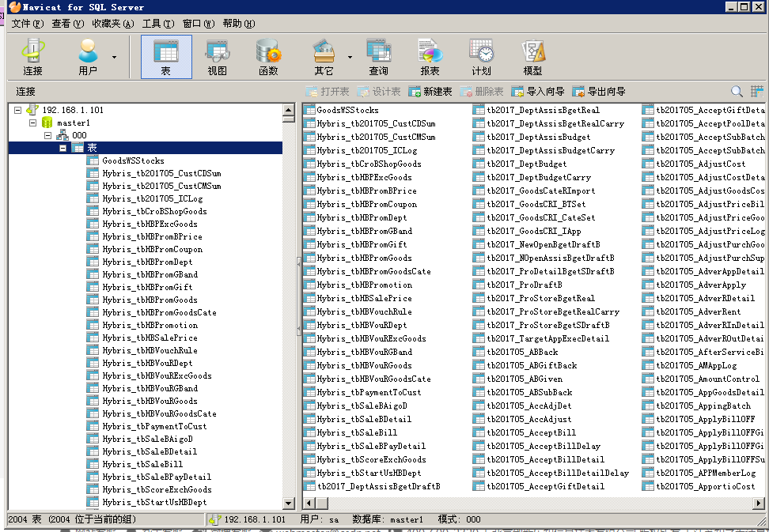This screenshot has width=769, height=532.
Task: Click the 打开表 button
Action: click(x=327, y=91)
